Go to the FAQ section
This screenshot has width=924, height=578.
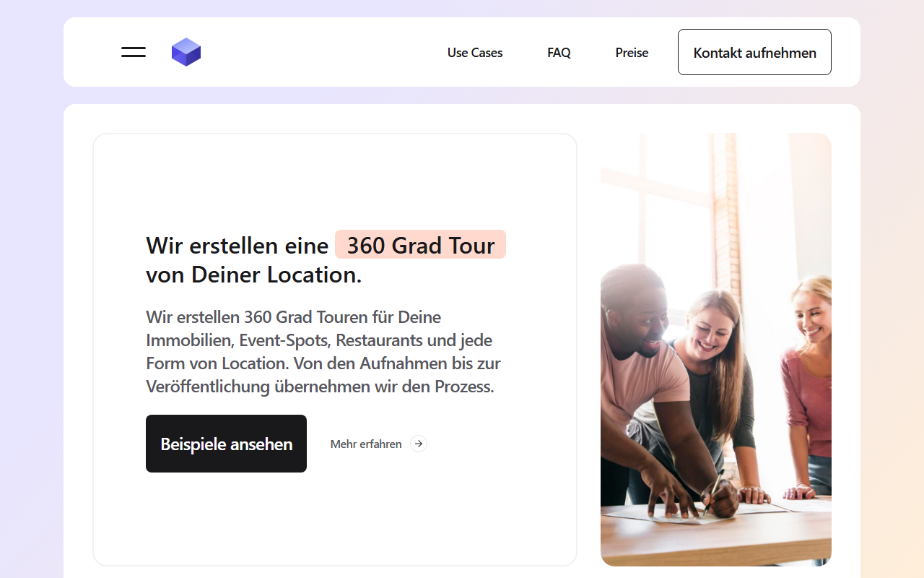559,53
